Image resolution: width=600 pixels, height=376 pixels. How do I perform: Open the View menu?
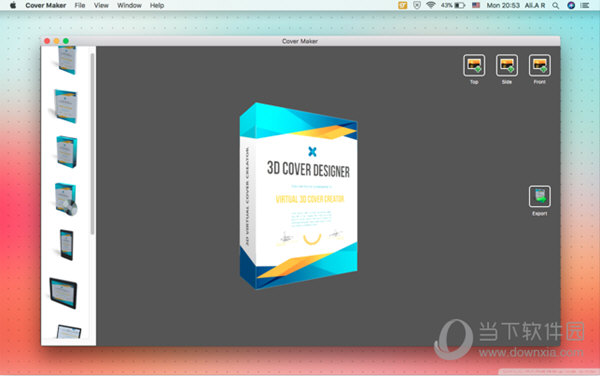[101, 5]
